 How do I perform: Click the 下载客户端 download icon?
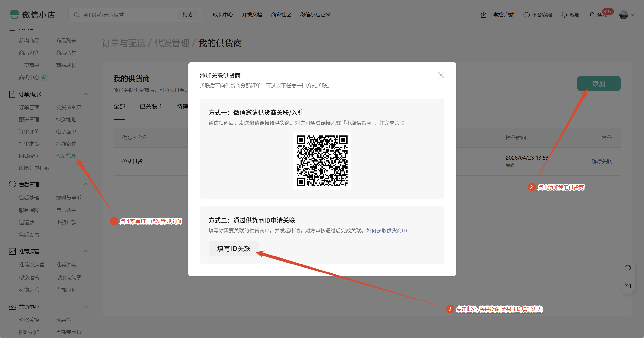(x=483, y=15)
